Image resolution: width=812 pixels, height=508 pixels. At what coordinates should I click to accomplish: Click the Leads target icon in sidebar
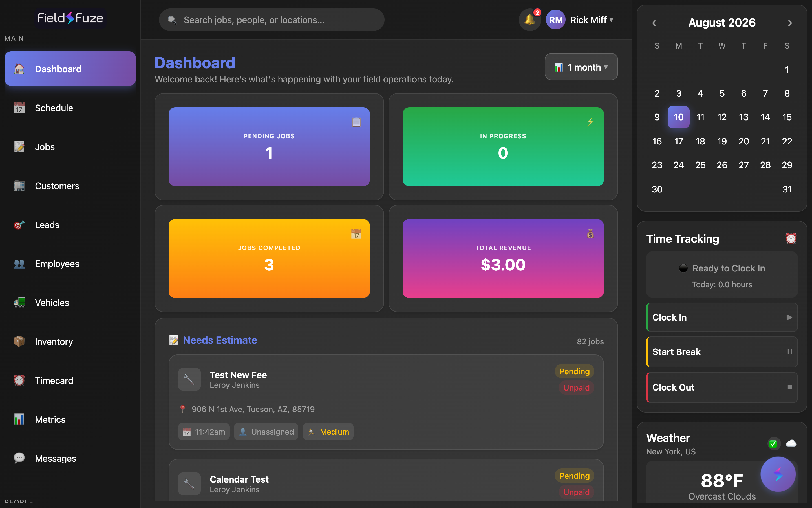(x=19, y=225)
